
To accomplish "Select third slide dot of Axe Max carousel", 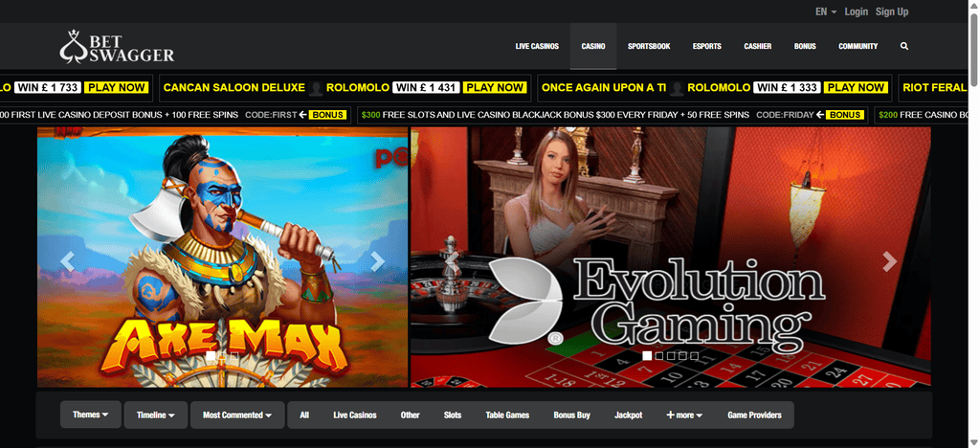I will [x=234, y=355].
